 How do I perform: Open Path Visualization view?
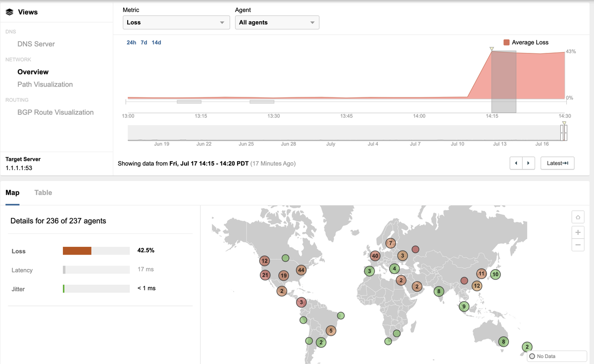coord(45,85)
